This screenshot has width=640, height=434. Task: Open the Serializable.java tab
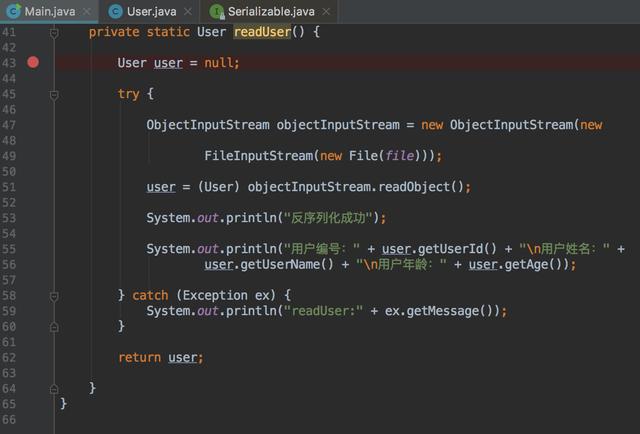pos(270,12)
